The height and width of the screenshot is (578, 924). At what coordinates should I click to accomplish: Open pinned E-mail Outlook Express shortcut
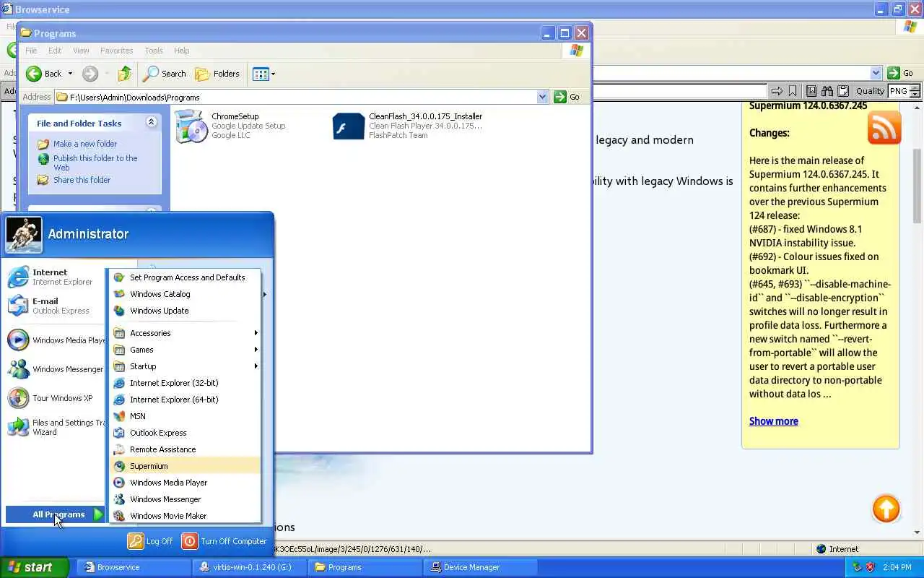coord(55,306)
